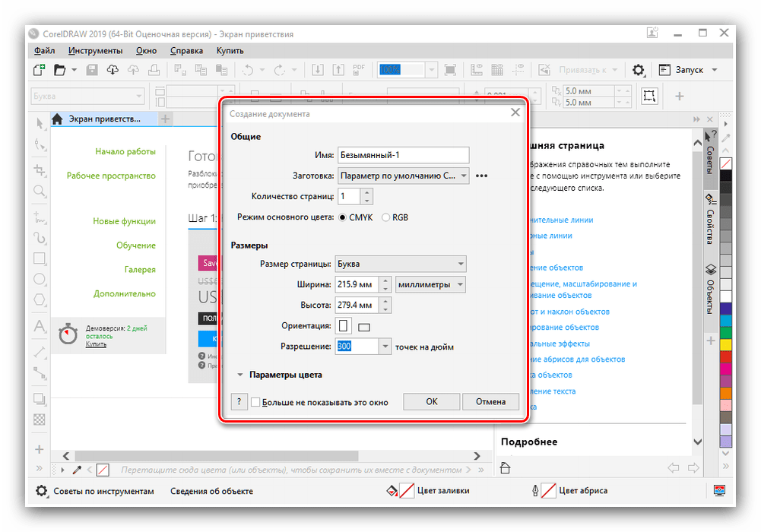
Task: Click the Outline color pen icon in status bar
Action: pos(535,491)
